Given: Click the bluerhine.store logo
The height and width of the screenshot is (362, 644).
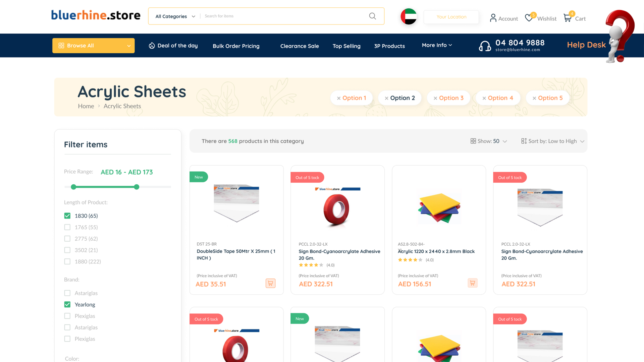Looking at the screenshot, I should [96, 15].
